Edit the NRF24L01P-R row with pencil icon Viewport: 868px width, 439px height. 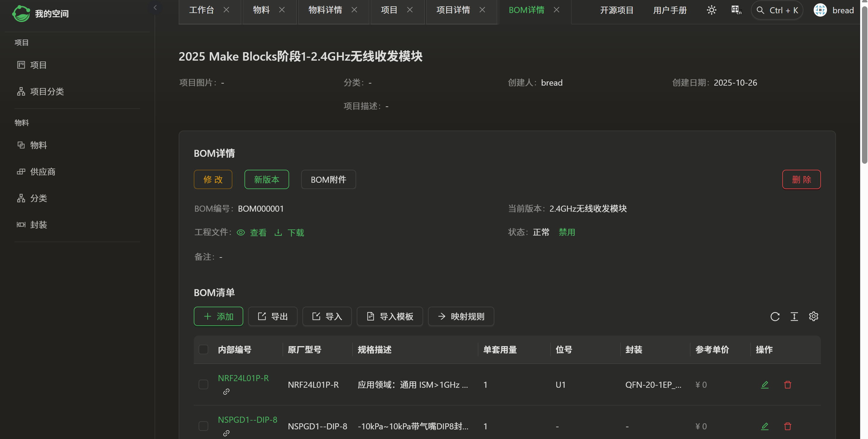pos(764,384)
